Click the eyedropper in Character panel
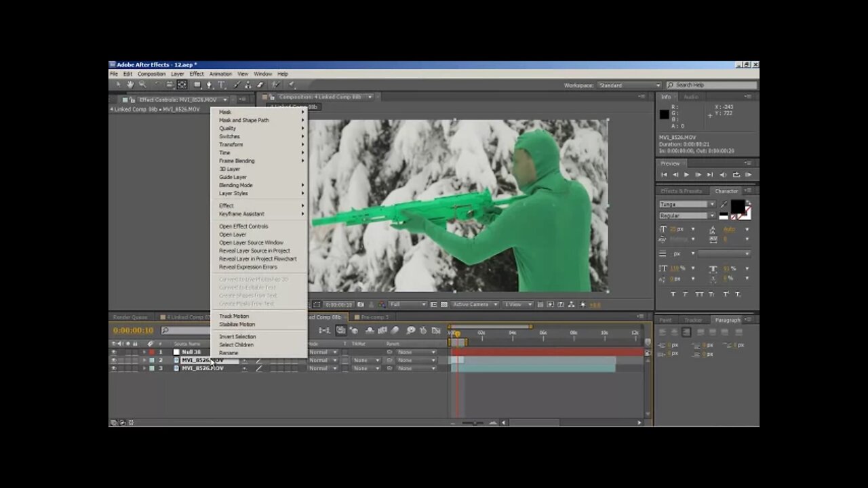868x488 pixels. coord(724,205)
